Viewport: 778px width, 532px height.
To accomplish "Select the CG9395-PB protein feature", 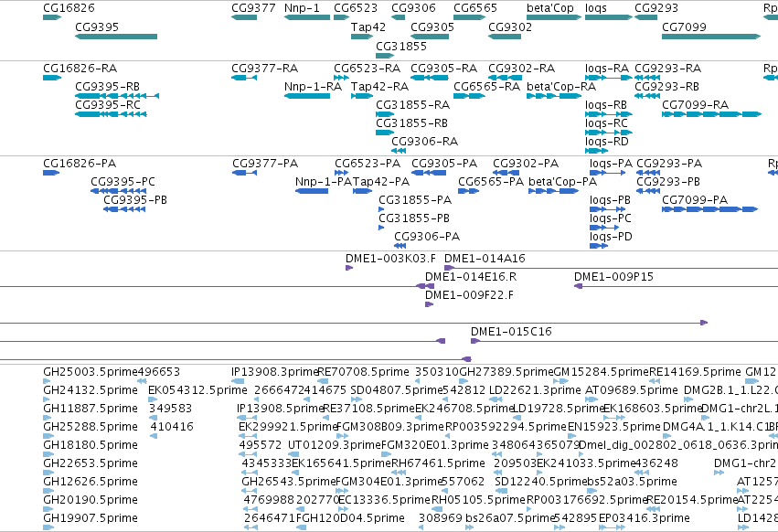I will 124,209.
